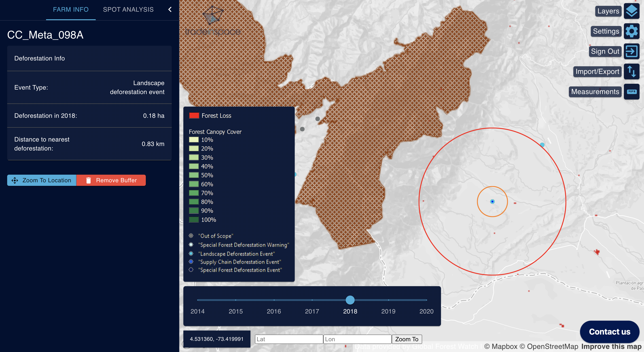This screenshot has height=352, width=644.
Task: Drag the timeline slider to 2016
Action: click(x=274, y=300)
